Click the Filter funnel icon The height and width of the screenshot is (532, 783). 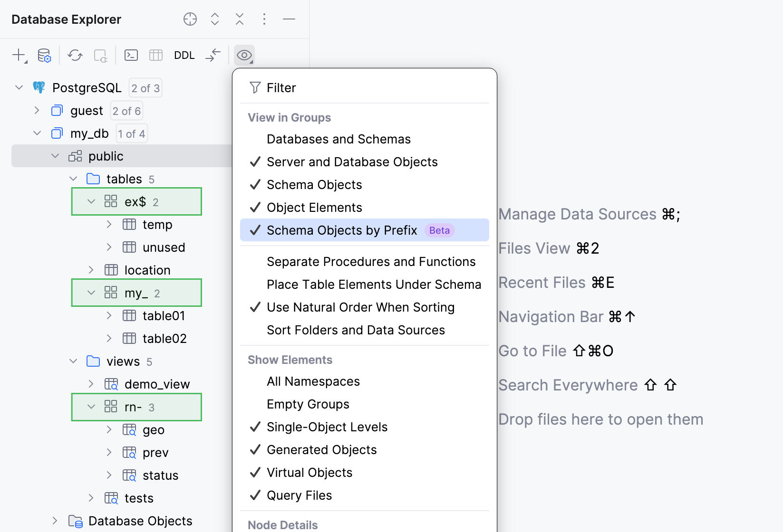(255, 87)
